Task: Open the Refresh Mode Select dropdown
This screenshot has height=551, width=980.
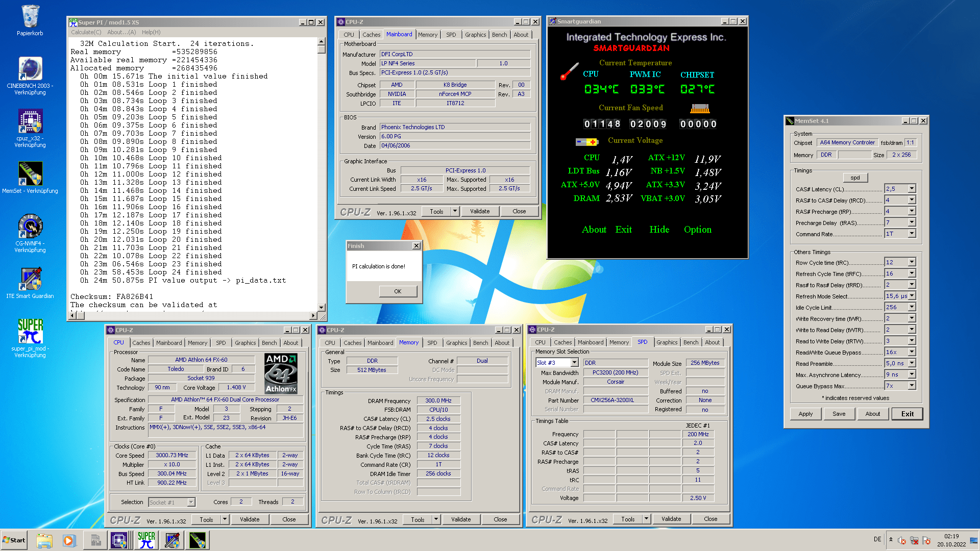Action: pos(912,296)
